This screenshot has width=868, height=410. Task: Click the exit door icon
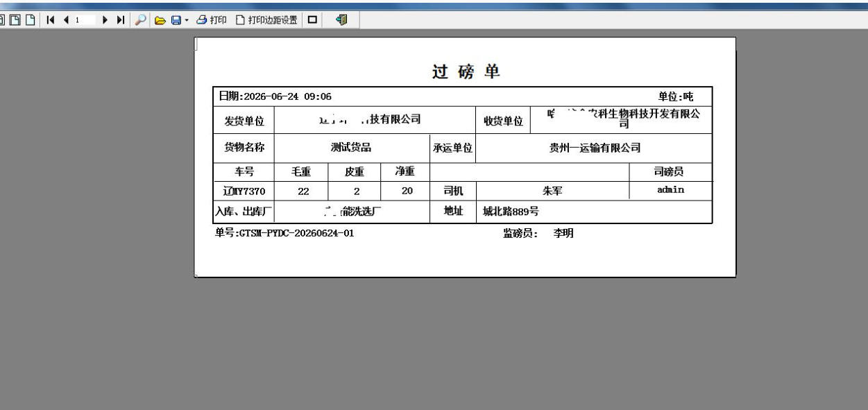(341, 21)
